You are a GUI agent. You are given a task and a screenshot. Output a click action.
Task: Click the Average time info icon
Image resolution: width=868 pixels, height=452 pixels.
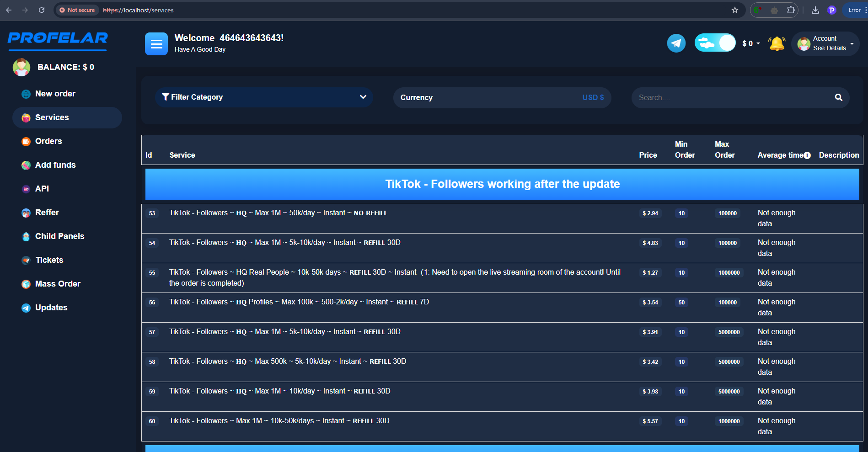pyautogui.click(x=807, y=155)
